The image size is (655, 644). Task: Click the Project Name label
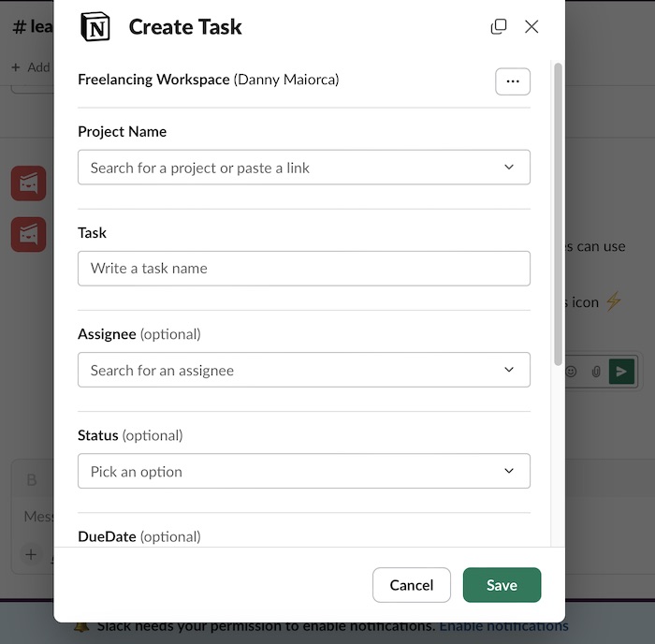[122, 132]
